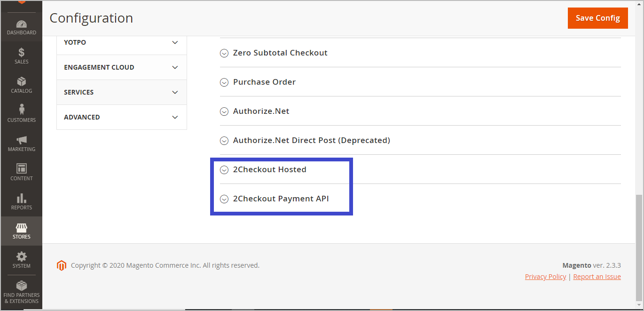Expand the Engagement Cloud section

click(x=122, y=67)
